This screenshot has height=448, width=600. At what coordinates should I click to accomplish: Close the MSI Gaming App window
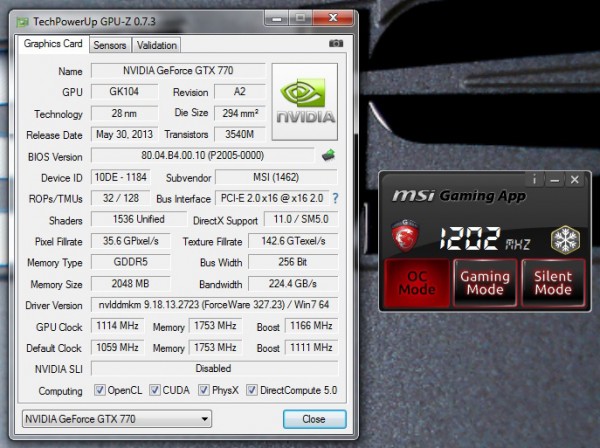point(574,179)
